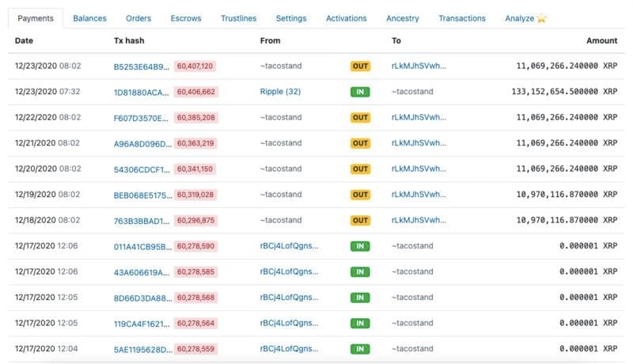This screenshot has width=633, height=364.
Task: Open transaction hash 011A41CB95B
Action: [142, 247]
